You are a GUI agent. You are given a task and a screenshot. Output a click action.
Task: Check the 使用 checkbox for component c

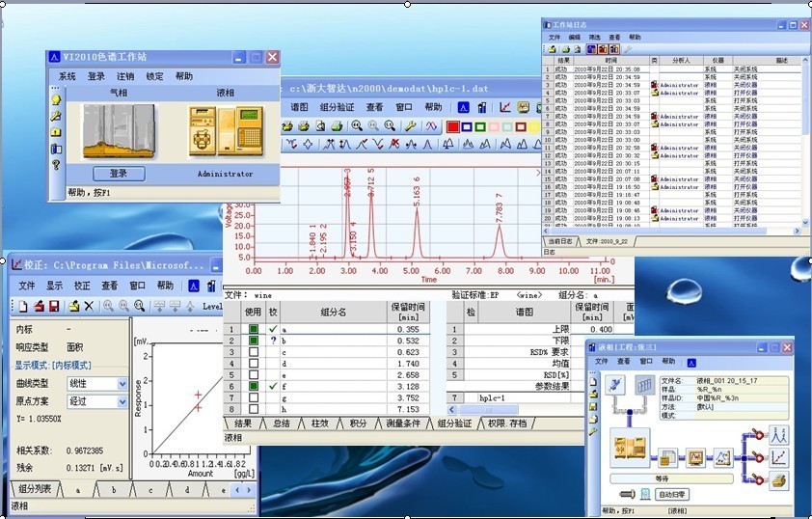coord(254,352)
